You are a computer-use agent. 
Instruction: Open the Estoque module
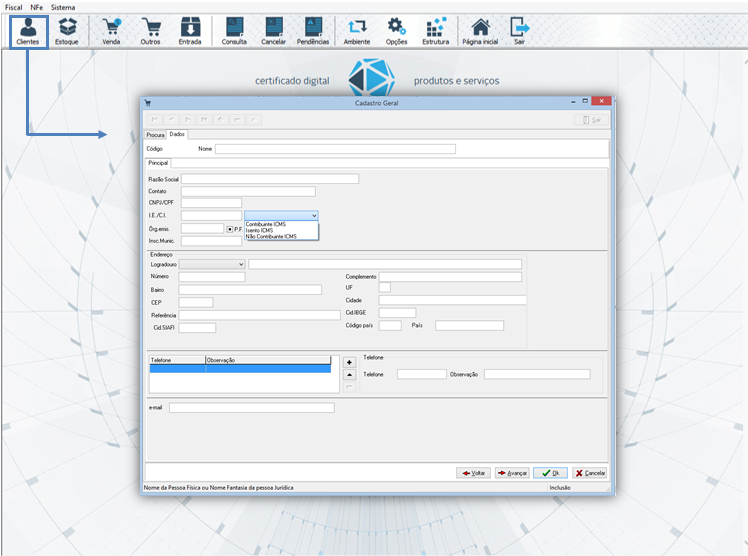[x=67, y=31]
